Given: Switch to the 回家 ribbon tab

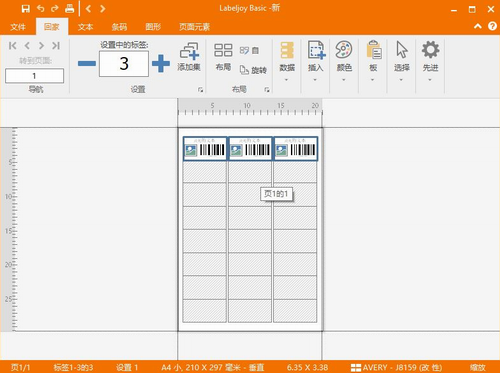Looking at the screenshot, I should tap(52, 27).
